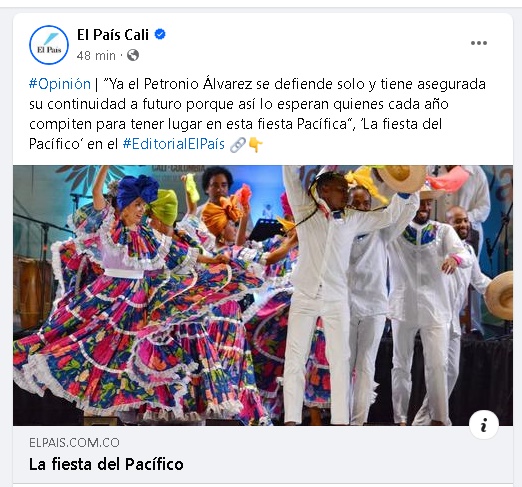Click the pointing hand emoji
Screen dimensions: 522x487
point(256,145)
